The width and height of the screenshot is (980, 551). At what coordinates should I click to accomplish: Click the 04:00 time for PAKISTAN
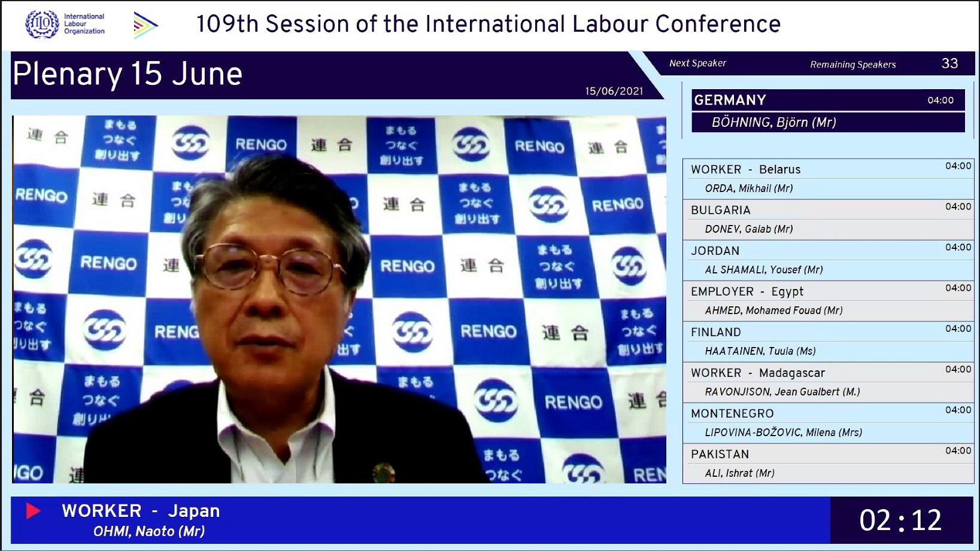pos(958,450)
